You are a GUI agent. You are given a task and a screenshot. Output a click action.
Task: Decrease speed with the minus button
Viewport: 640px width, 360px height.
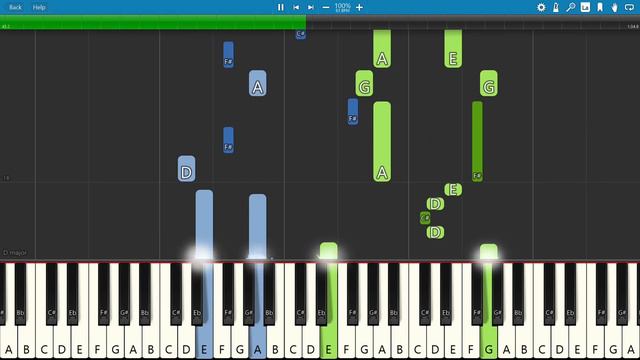[x=326, y=7]
